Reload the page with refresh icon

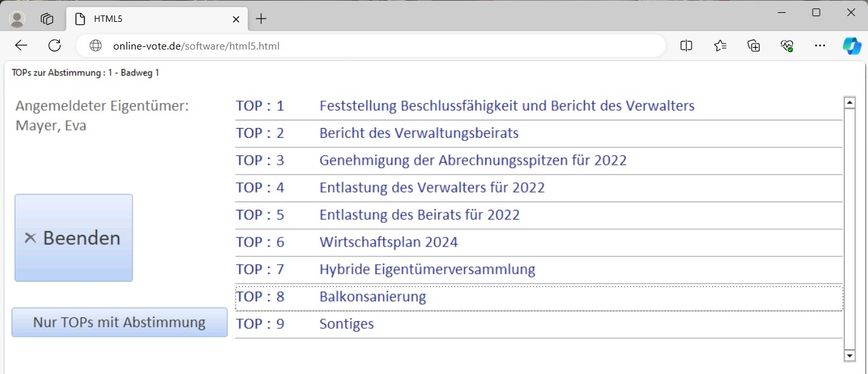(55, 46)
